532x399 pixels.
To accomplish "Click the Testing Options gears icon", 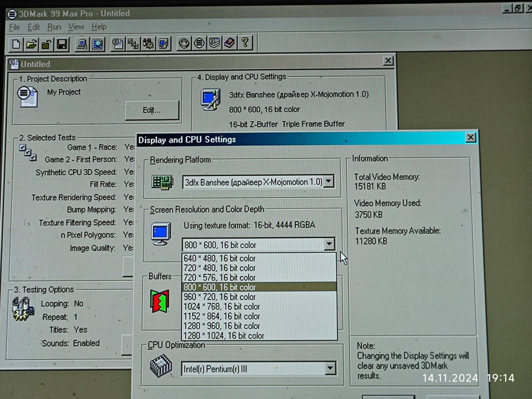I will point(23,308).
